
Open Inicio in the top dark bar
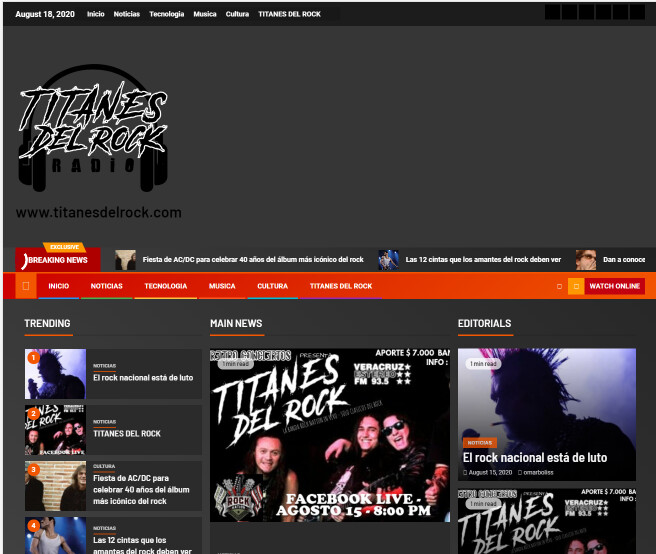(x=96, y=14)
